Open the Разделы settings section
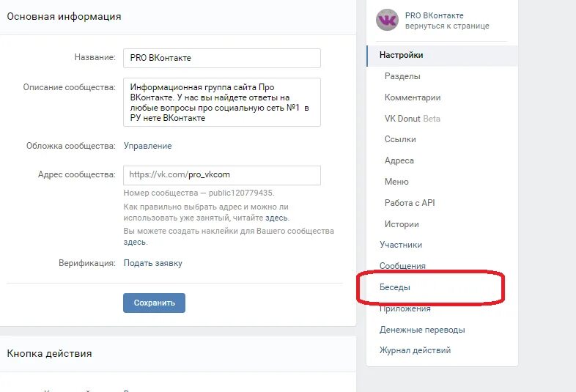Viewport: 576px width, 392px height. tap(402, 76)
